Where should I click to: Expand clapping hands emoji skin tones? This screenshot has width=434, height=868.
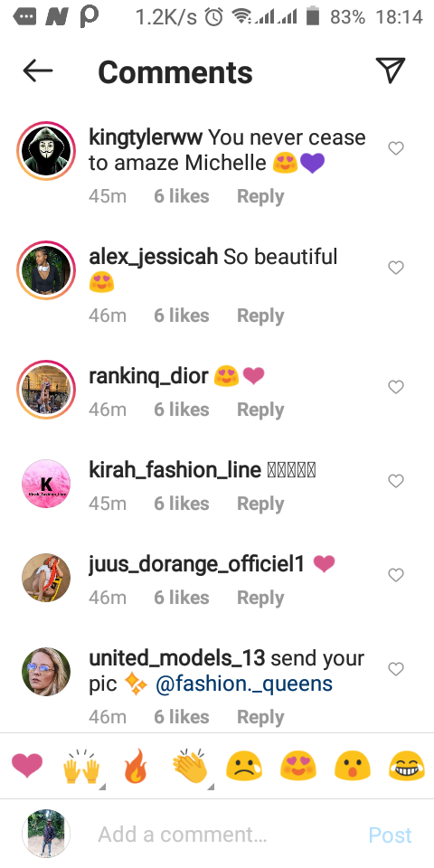click(x=190, y=768)
